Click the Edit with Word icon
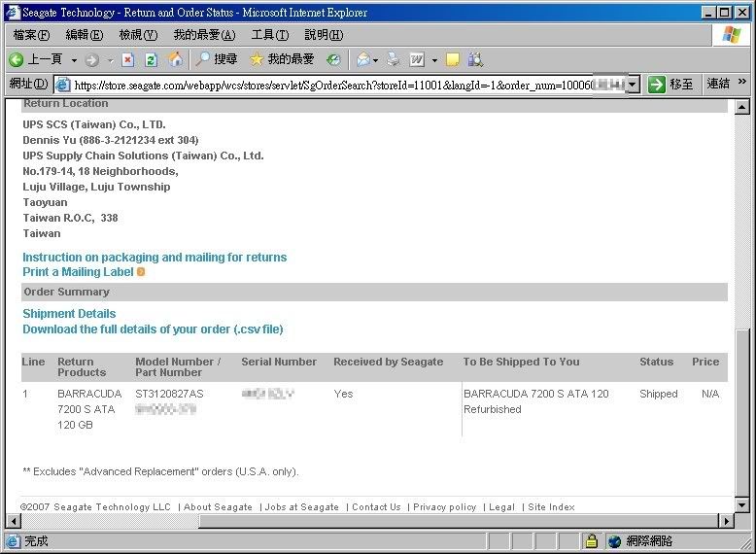 tap(417, 60)
